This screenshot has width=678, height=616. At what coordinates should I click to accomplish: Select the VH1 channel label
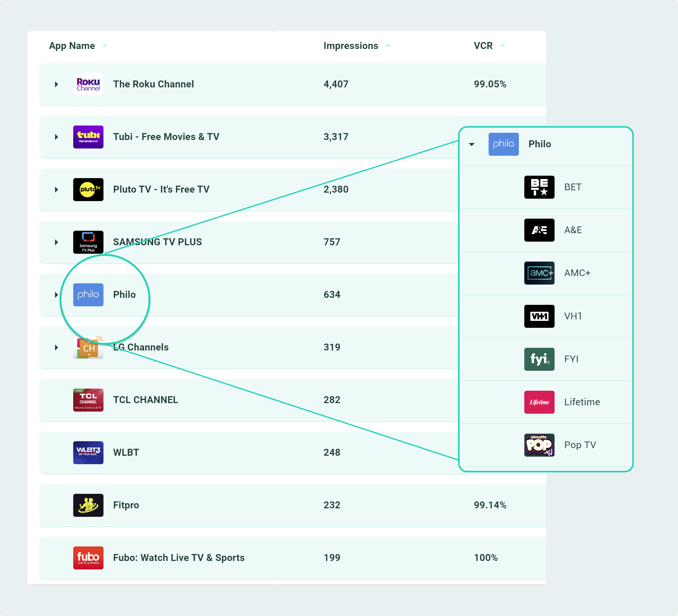(573, 316)
